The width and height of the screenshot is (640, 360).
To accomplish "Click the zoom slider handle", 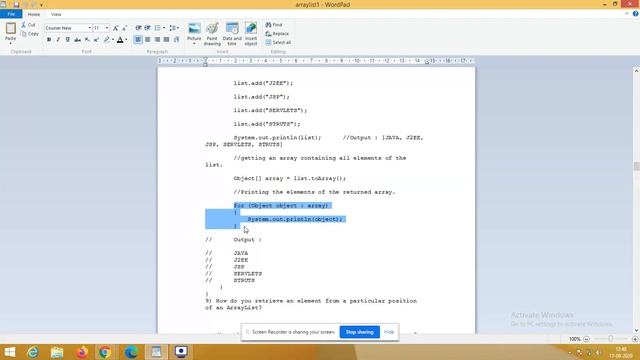I will [x=611, y=339].
